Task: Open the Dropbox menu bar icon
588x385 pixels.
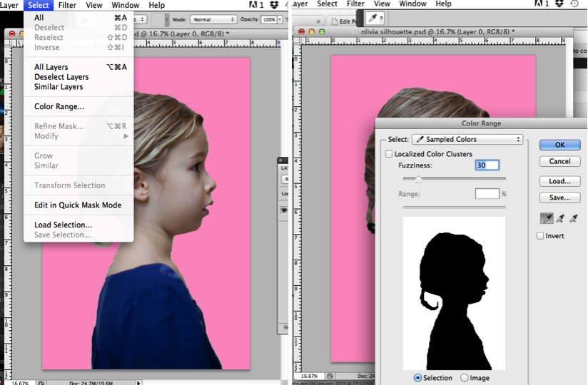Action: [x=559, y=4]
